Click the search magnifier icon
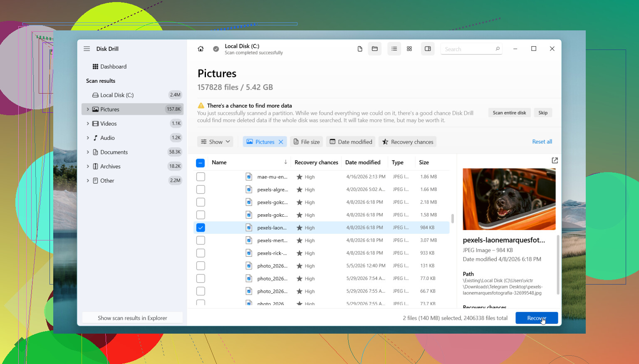Viewport: 639px width, 364px height. [498, 49]
